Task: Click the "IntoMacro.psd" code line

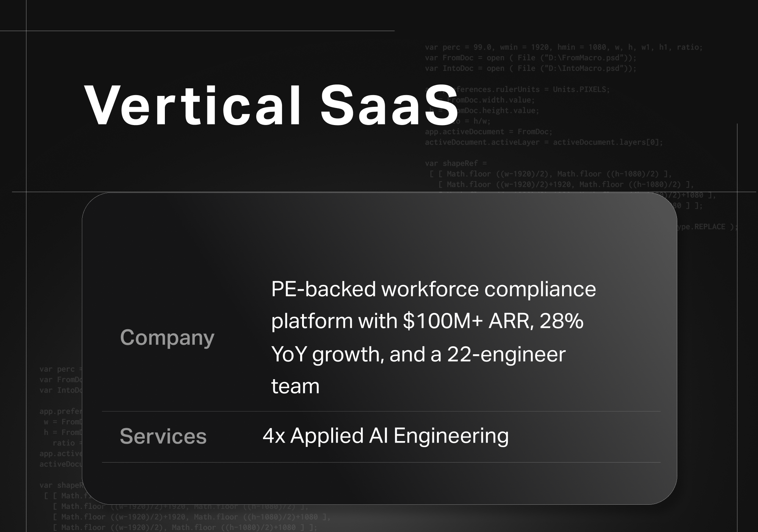Action: 530,69
